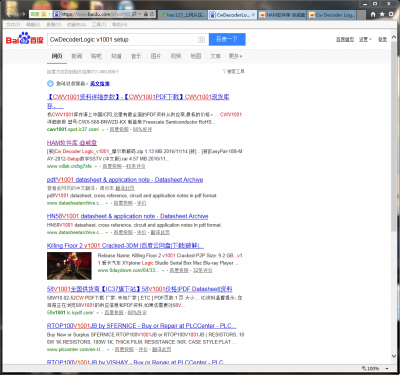This screenshot has width=400, height=375.
Task: Click 翻译此页 under pdfV1001 datasheet result
Action: [x=125, y=188]
